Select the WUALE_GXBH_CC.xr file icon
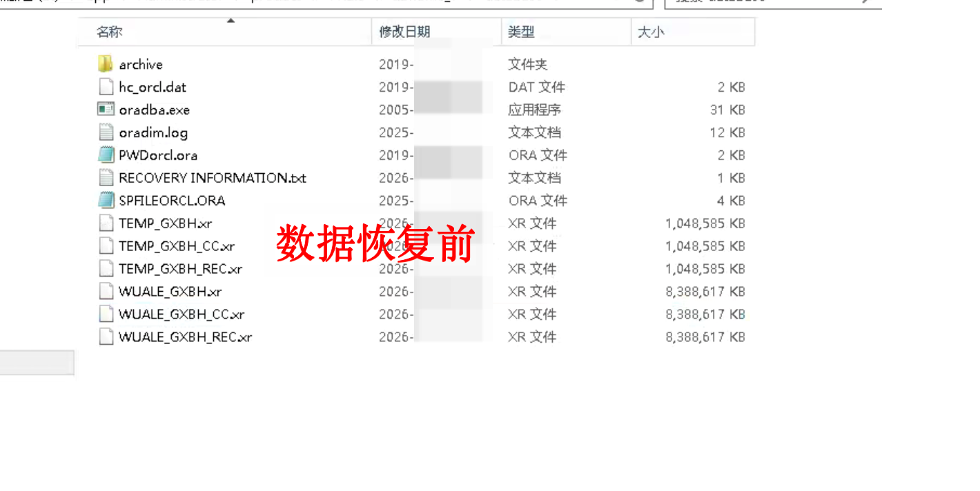 pyautogui.click(x=105, y=314)
